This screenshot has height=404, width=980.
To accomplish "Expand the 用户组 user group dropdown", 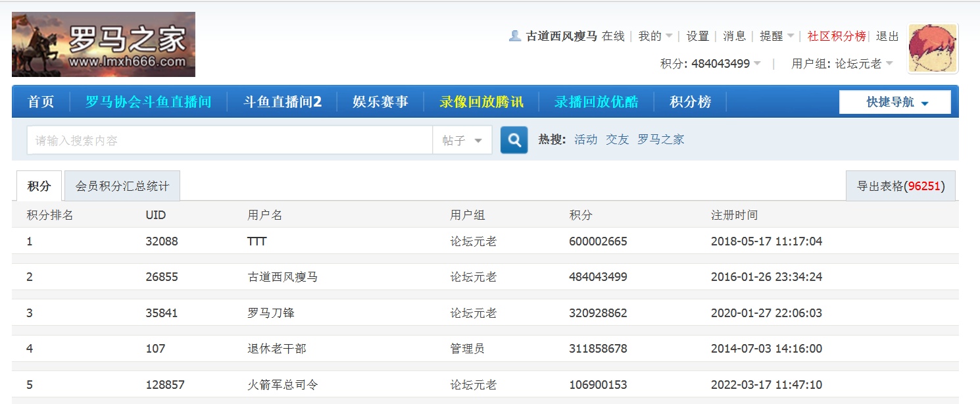I will [x=891, y=63].
